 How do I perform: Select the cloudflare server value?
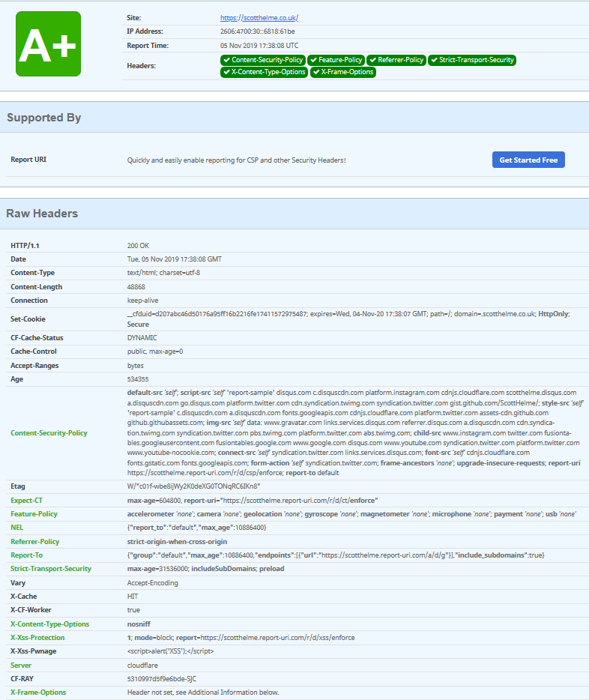142,666
